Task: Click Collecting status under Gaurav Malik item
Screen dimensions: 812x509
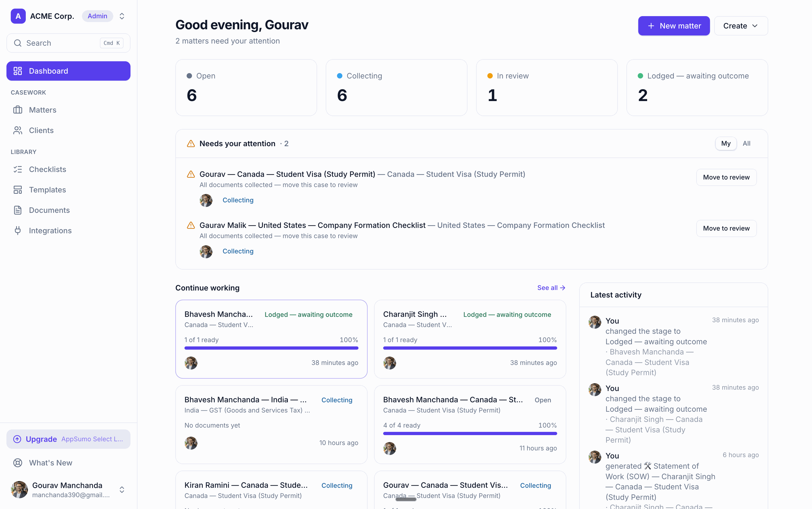Action: pos(238,252)
